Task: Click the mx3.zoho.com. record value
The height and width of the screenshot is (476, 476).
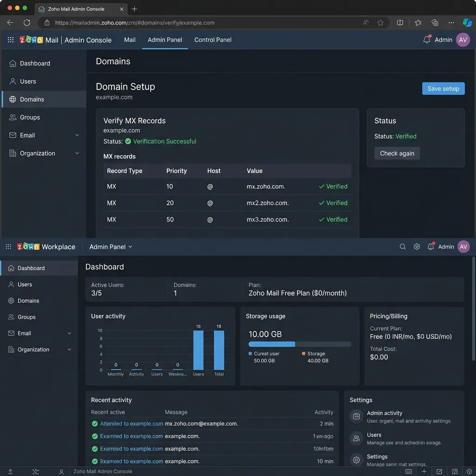Action: tap(267, 219)
